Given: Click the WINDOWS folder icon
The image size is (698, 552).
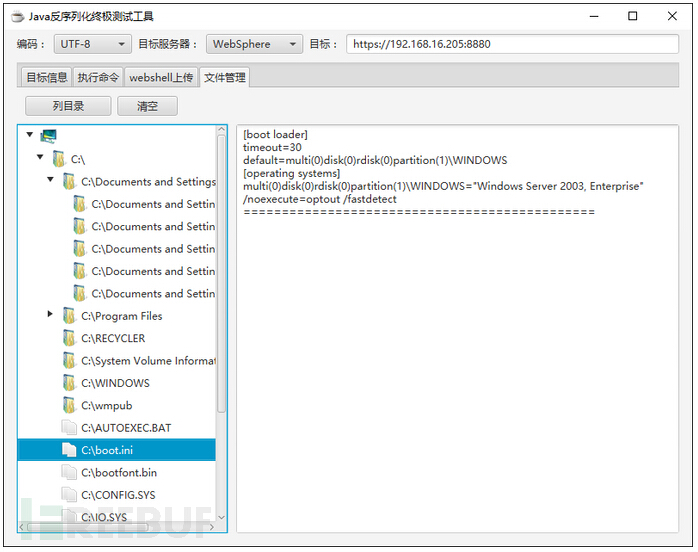Looking at the screenshot, I should [69, 382].
